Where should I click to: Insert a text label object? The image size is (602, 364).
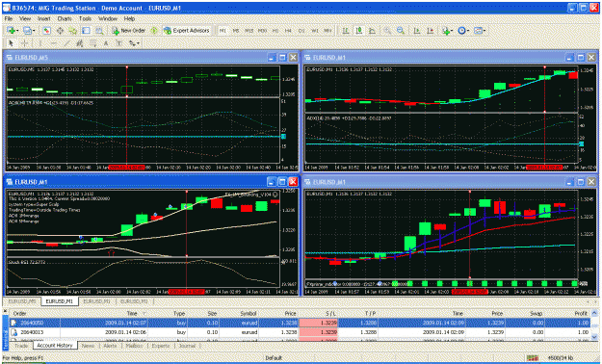pyautogui.click(x=119, y=43)
